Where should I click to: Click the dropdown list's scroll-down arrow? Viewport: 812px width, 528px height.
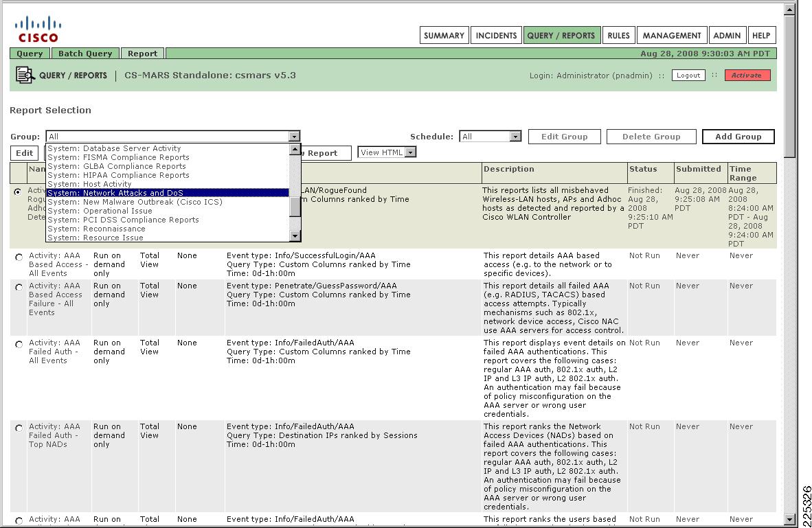296,236
